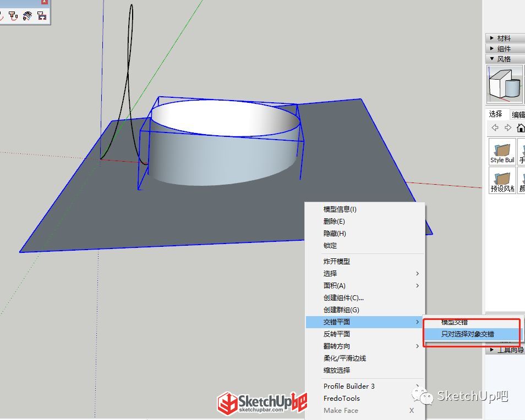Go forward in styles browser

[x=508, y=128]
